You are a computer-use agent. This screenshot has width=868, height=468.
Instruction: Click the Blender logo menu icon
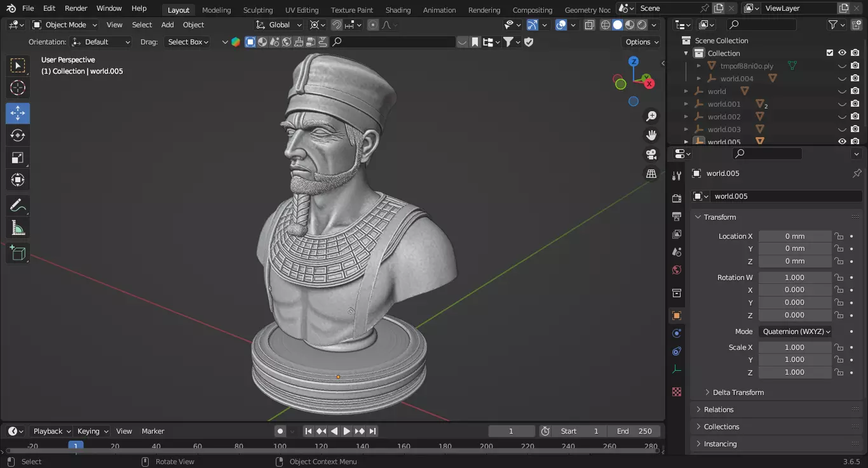[11, 8]
